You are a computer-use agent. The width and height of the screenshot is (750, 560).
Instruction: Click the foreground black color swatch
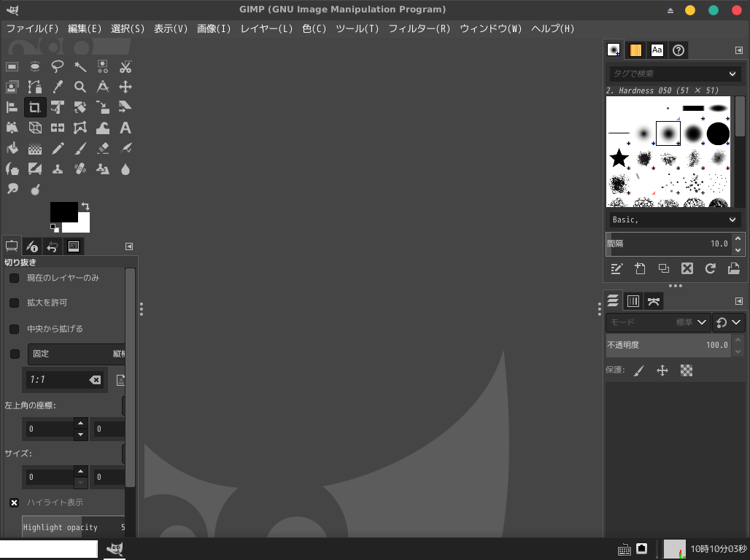(x=64, y=211)
